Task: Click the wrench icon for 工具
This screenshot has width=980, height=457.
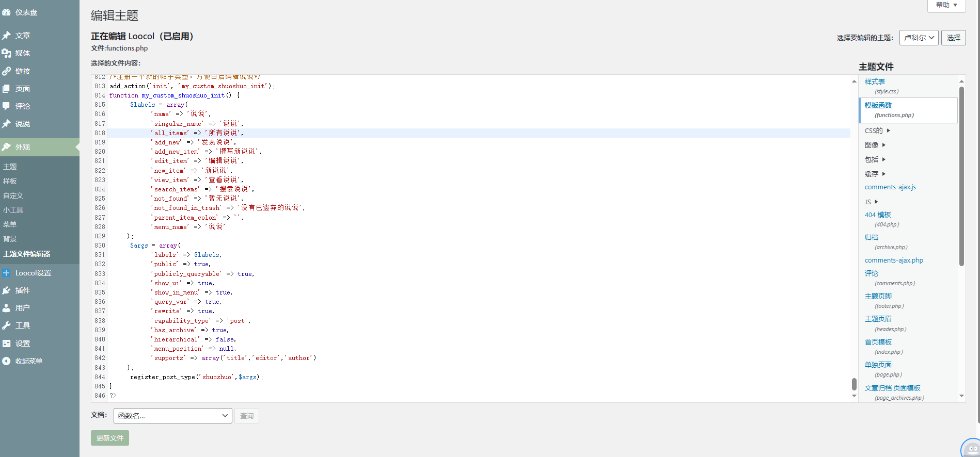Action: (7, 325)
